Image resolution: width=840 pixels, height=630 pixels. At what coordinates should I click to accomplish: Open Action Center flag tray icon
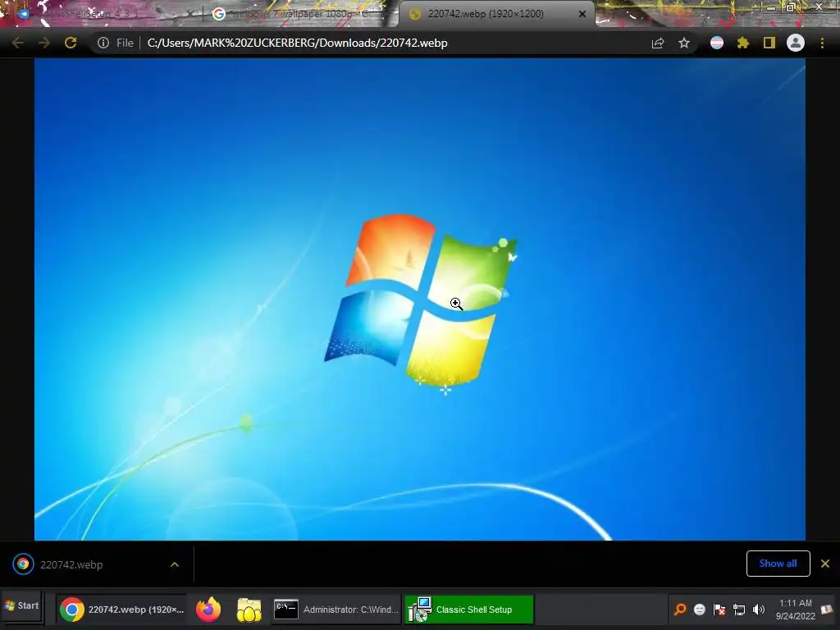(x=719, y=609)
